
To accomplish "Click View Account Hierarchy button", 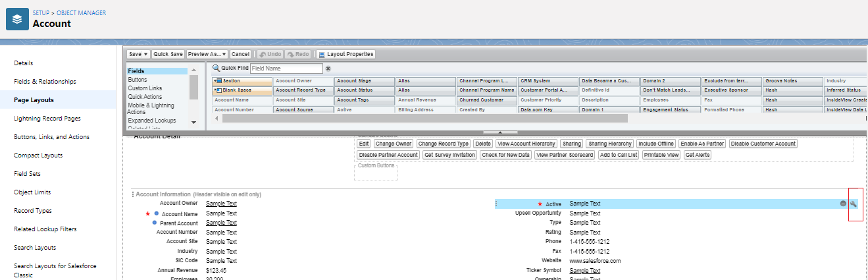I will coord(526,144).
